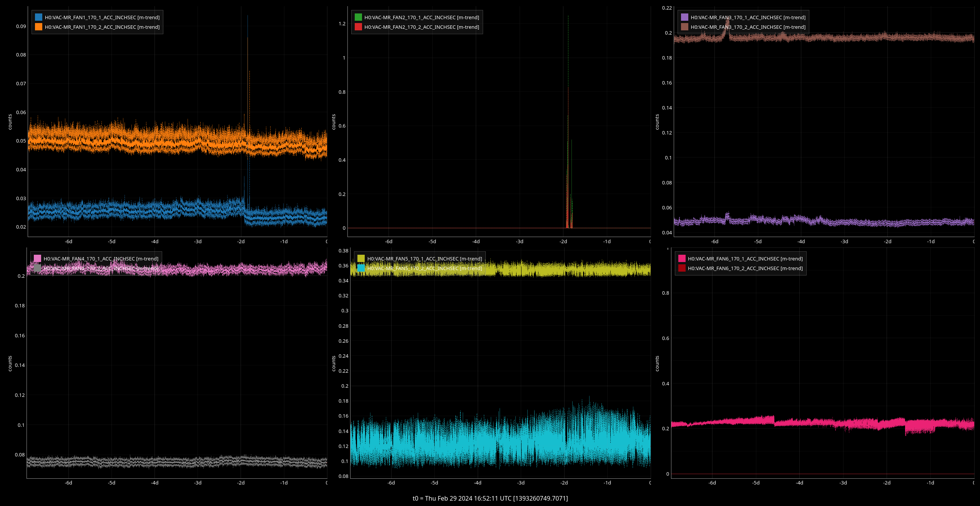This screenshot has width=980, height=506.
Task: Click the H0:VAC-MR_FAN3_170_1_ACC_INCHSEC legend text
Action: coord(748,17)
